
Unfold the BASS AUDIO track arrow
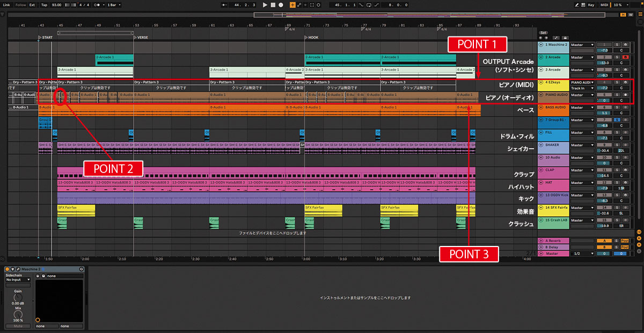tap(541, 107)
